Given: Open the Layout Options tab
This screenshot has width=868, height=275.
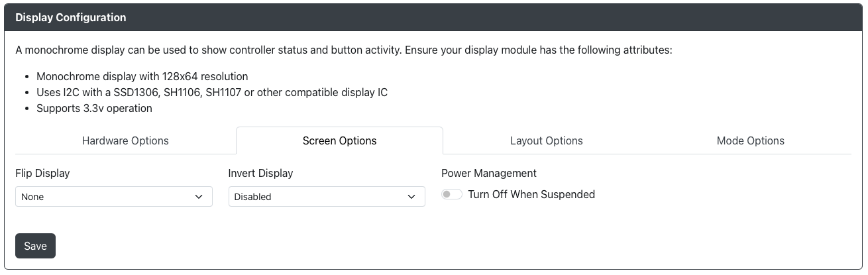Looking at the screenshot, I should pos(546,140).
